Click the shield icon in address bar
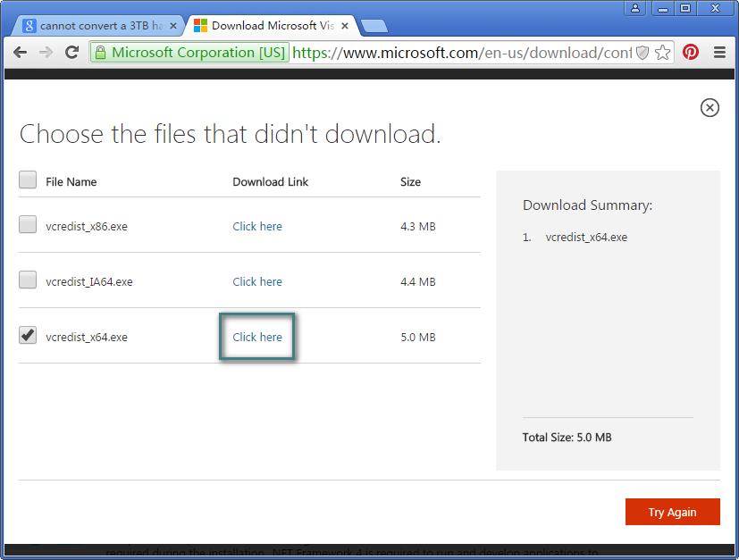Viewport: 739px width, 560px height. [642, 53]
